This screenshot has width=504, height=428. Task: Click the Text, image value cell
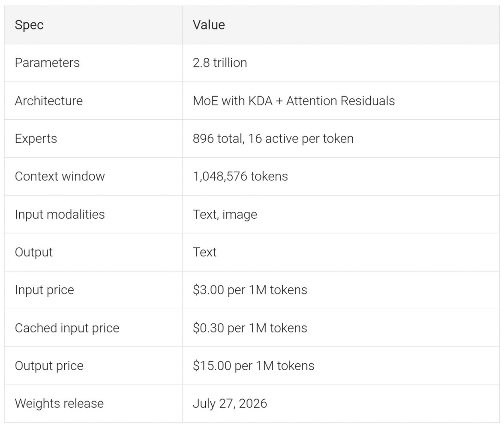point(225,214)
